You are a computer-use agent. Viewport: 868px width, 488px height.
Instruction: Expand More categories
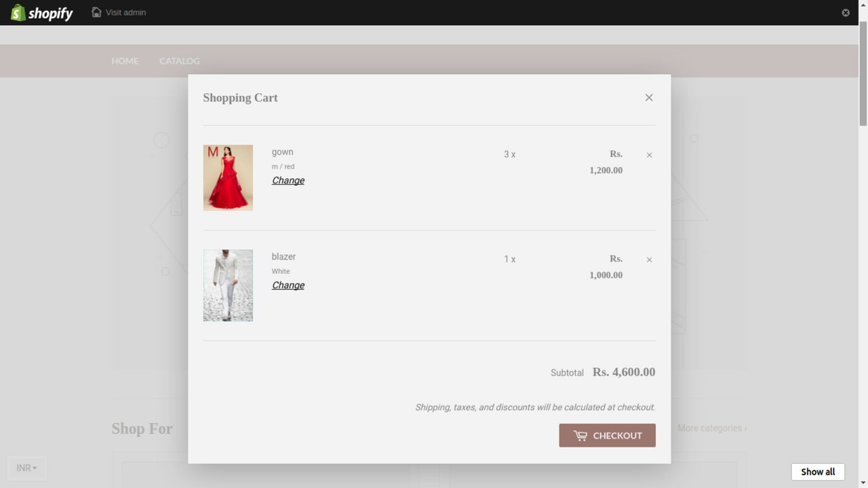[x=712, y=428]
